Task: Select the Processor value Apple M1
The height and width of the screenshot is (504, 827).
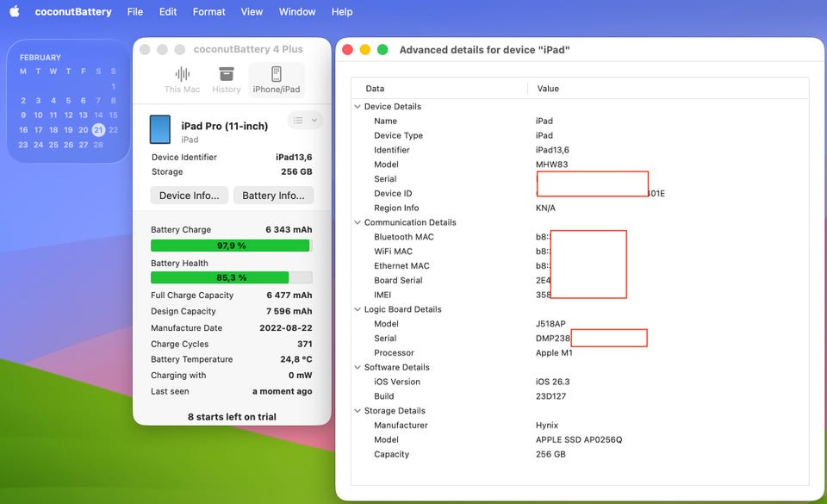Action: pyautogui.click(x=554, y=352)
